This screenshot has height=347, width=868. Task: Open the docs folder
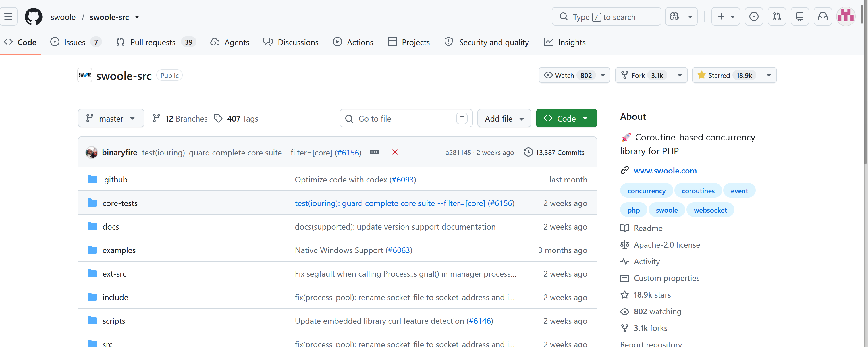111,227
